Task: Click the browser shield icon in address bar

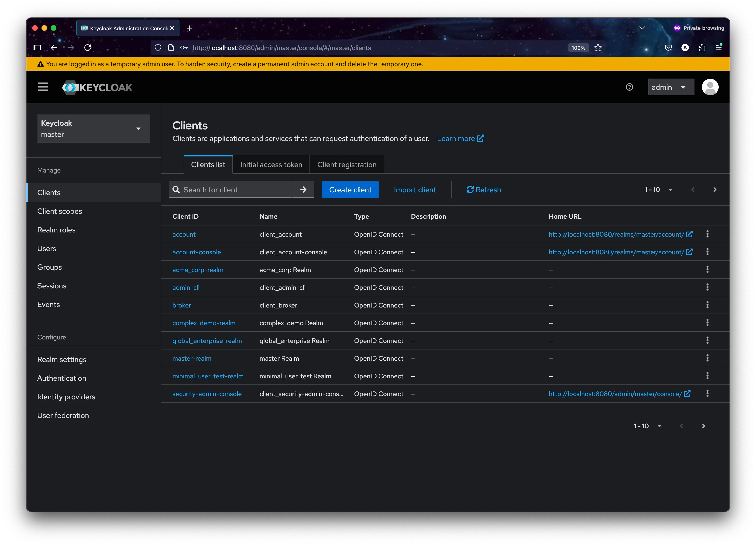Action: point(158,48)
